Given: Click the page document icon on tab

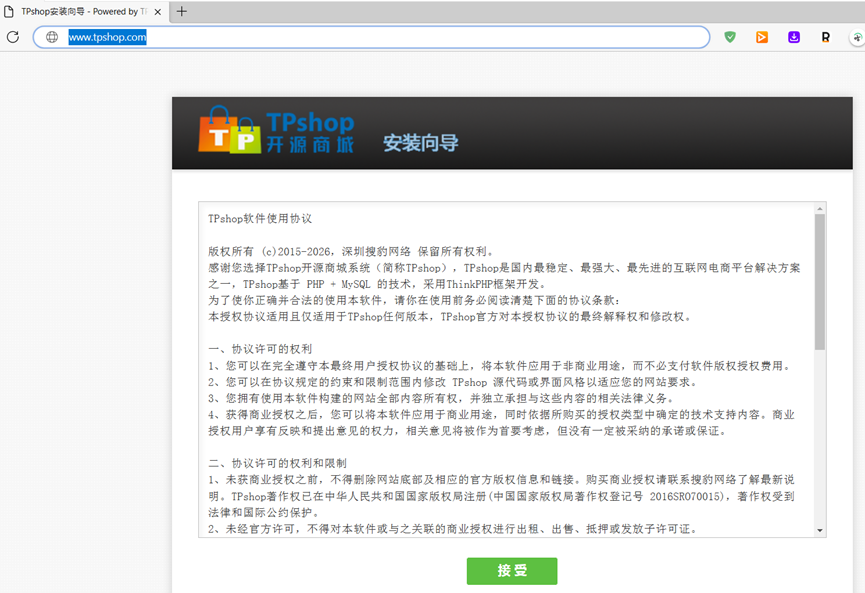Looking at the screenshot, I should [x=9, y=12].
